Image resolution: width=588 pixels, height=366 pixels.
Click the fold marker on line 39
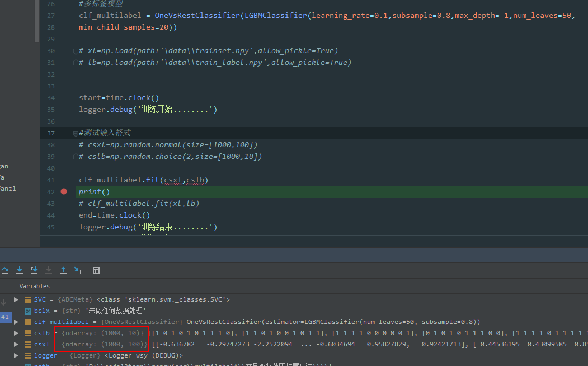[x=76, y=156]
